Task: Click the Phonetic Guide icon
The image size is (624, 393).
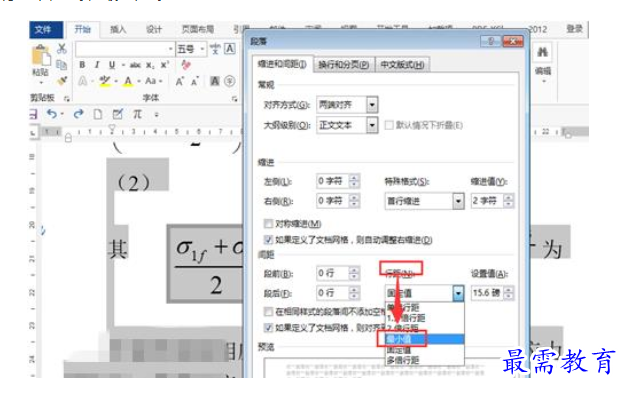Action: (x=215, y=49)
